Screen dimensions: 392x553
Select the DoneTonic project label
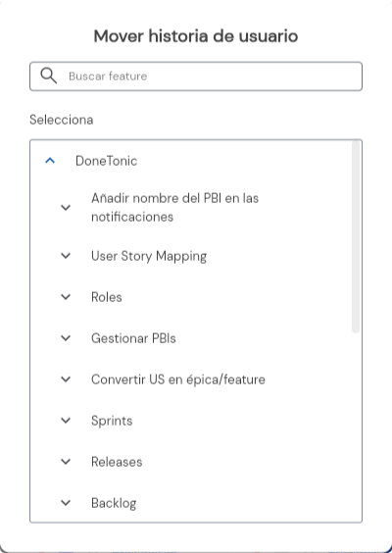click(x=106, y=161)
